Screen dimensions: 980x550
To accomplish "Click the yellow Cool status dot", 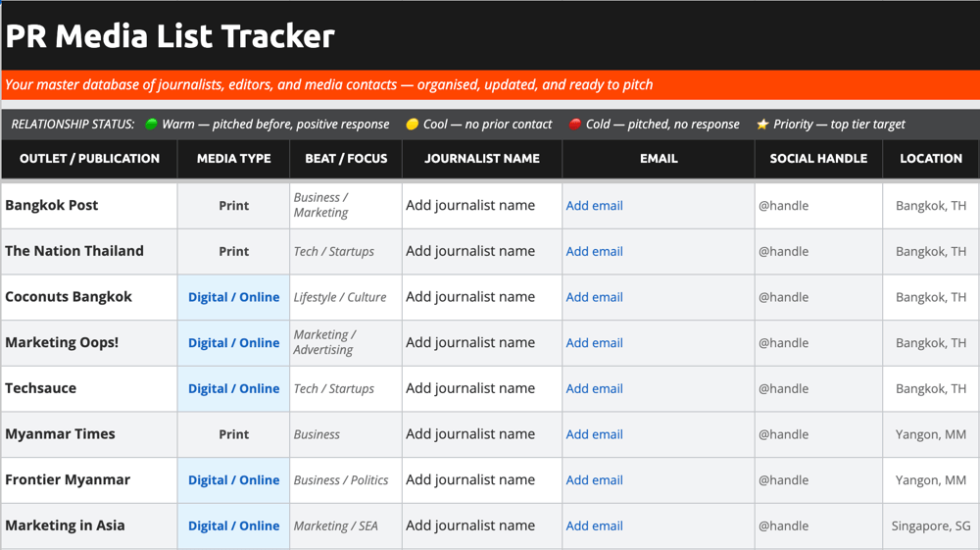I will tap(412, 124).
